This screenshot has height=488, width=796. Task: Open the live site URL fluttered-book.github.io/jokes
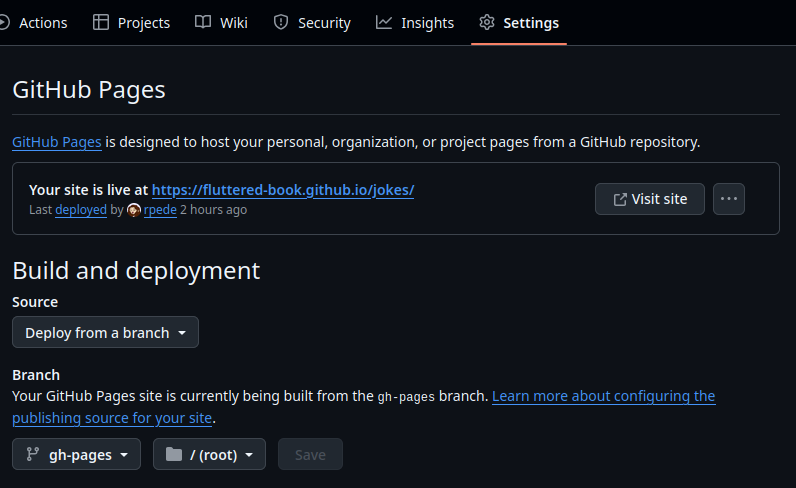[283, 190]
